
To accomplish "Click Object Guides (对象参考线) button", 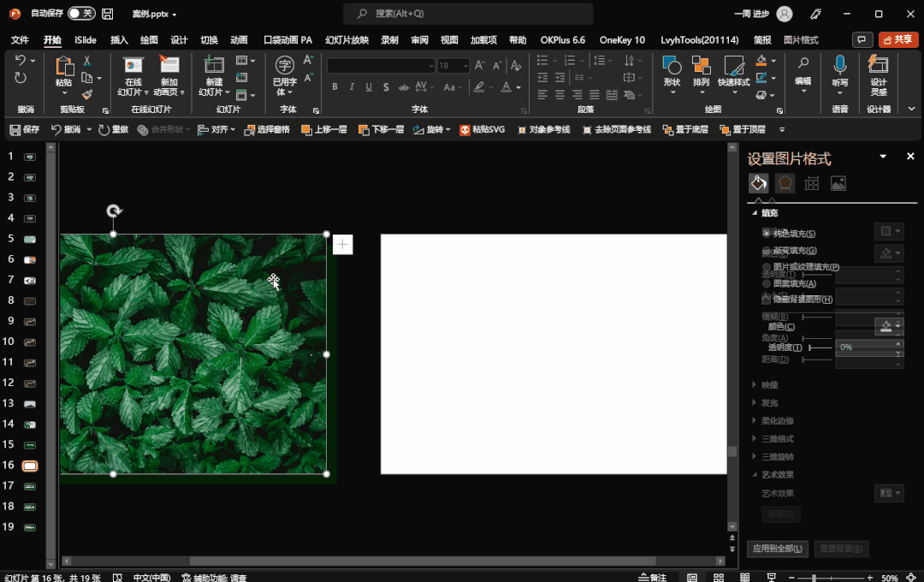I will [543, 130].
